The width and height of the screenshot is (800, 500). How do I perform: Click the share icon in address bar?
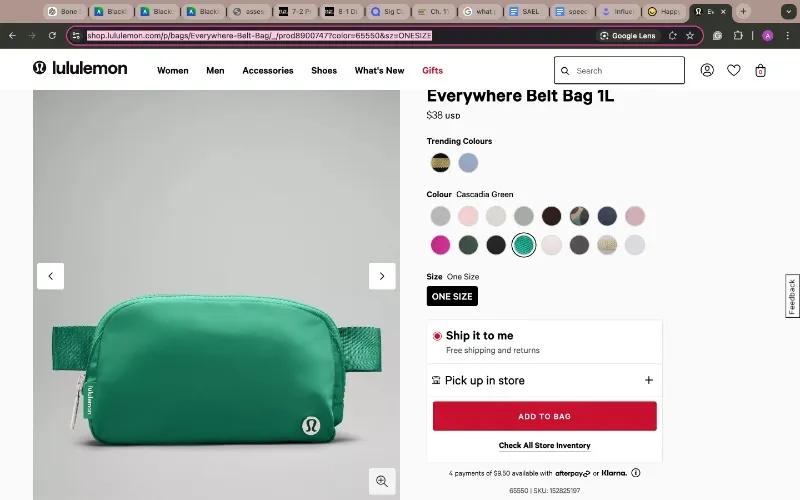[x=672, y=36]
